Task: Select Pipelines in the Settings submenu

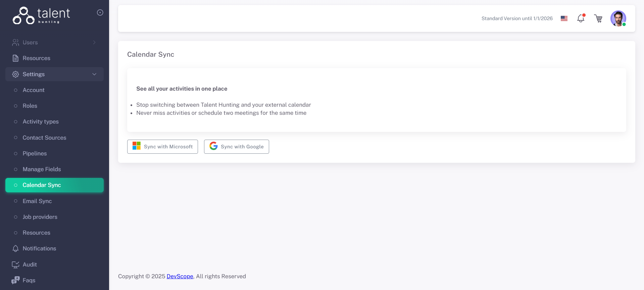Action: [x=35, y=153]
